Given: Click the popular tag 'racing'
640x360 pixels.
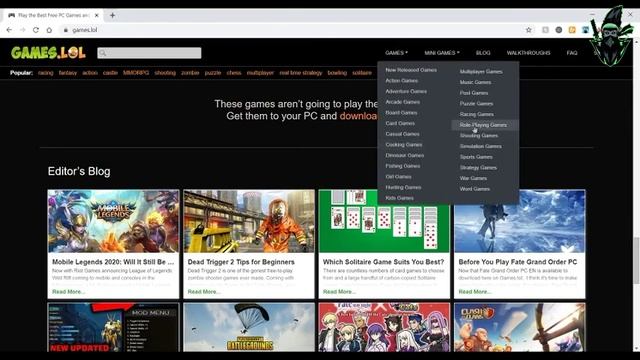Looking at the screenshot, I should (46, 73).
